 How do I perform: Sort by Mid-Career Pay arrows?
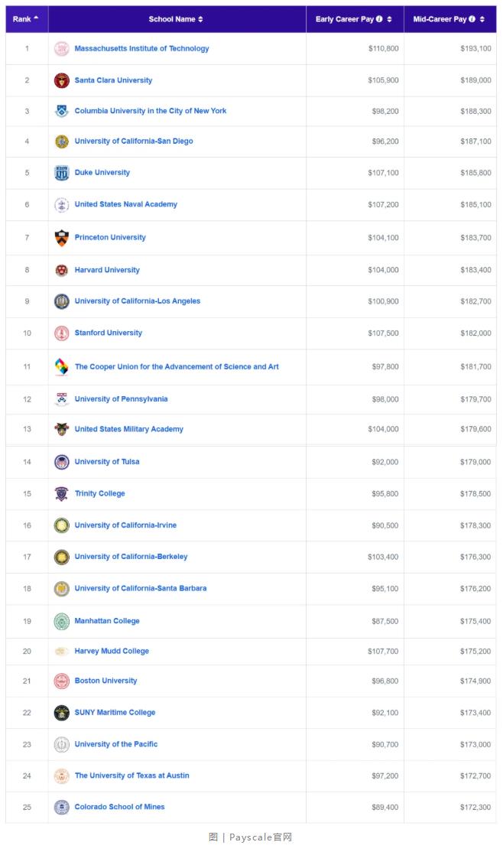click(482, 19)
